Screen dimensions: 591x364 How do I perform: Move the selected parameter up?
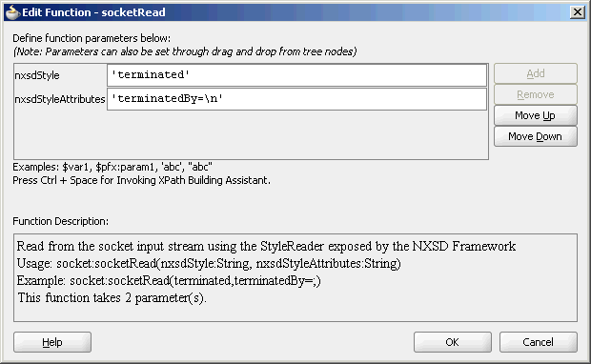click(x=535, y=115)
